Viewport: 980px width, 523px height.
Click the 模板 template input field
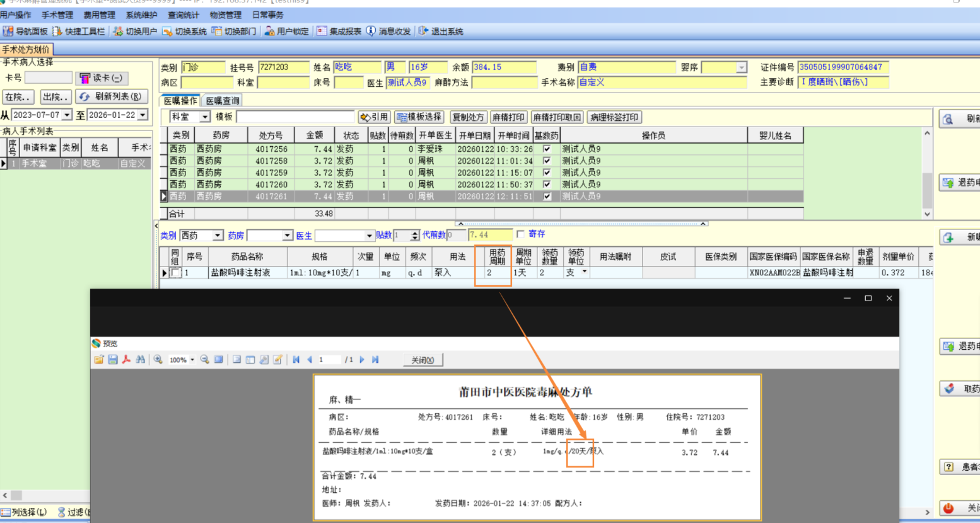click(x=295, y=117)
